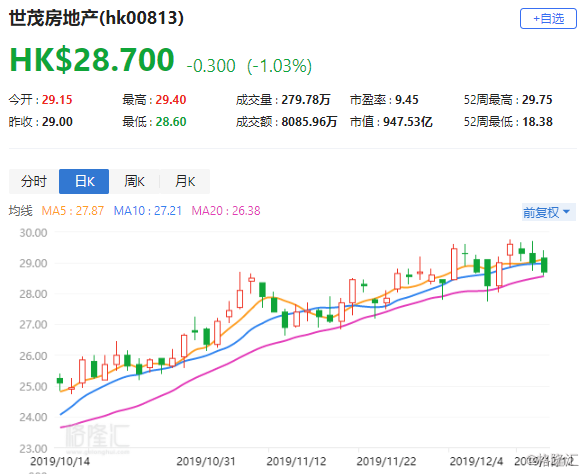Click the first green candlestick at 2019/10/14
Image resolution: width=586 pixels, height=474 pixels.
[x=60, y=381]
